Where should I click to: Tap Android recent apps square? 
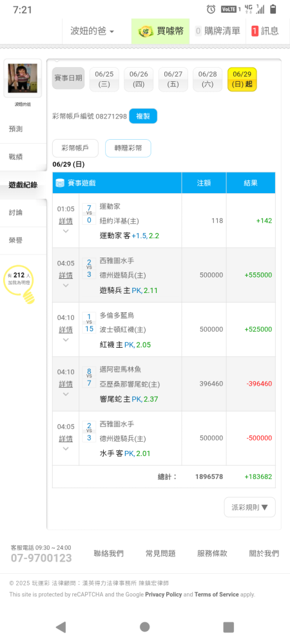pos(228,627)
